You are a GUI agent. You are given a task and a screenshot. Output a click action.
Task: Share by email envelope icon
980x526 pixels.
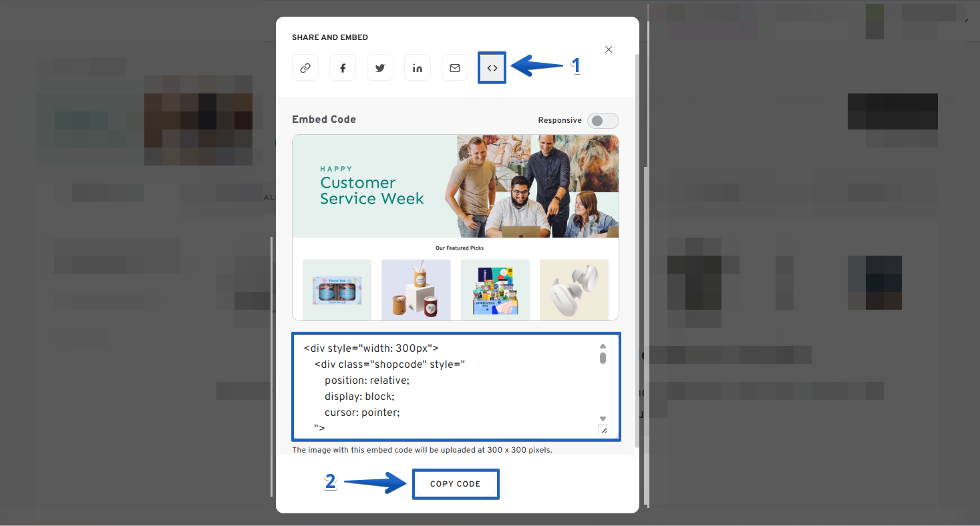(x=455, y=68)
